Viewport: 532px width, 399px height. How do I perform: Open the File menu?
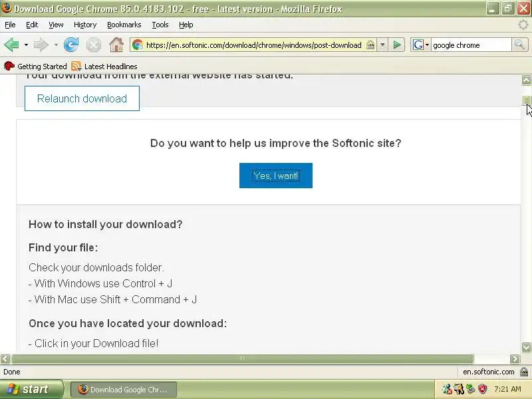click(x=10, y=25)
